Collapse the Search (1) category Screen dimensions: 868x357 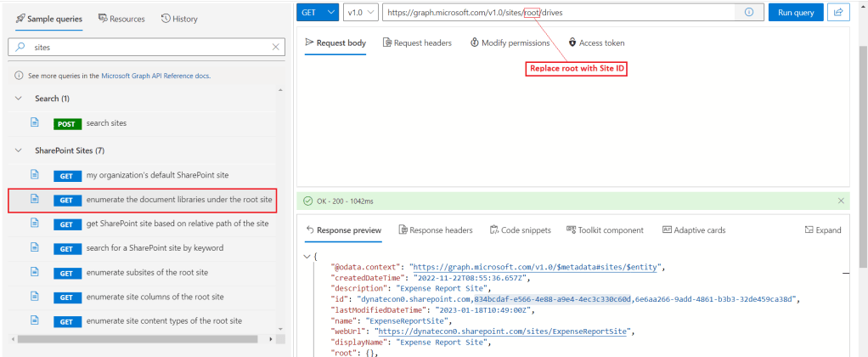click(x=19, y=99)
